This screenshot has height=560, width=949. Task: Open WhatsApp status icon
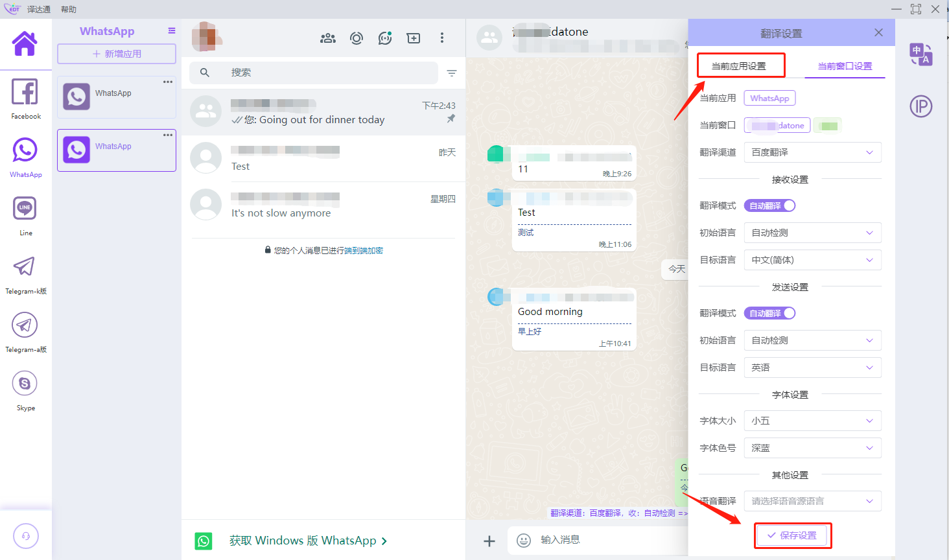coord(357,38)
